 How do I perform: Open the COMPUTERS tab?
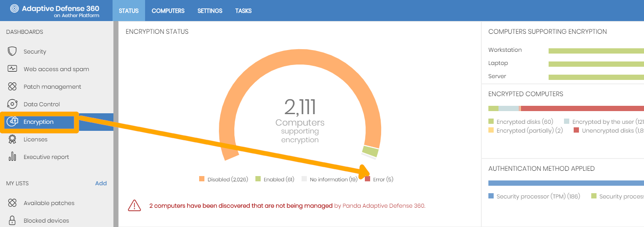click(168, 11)
